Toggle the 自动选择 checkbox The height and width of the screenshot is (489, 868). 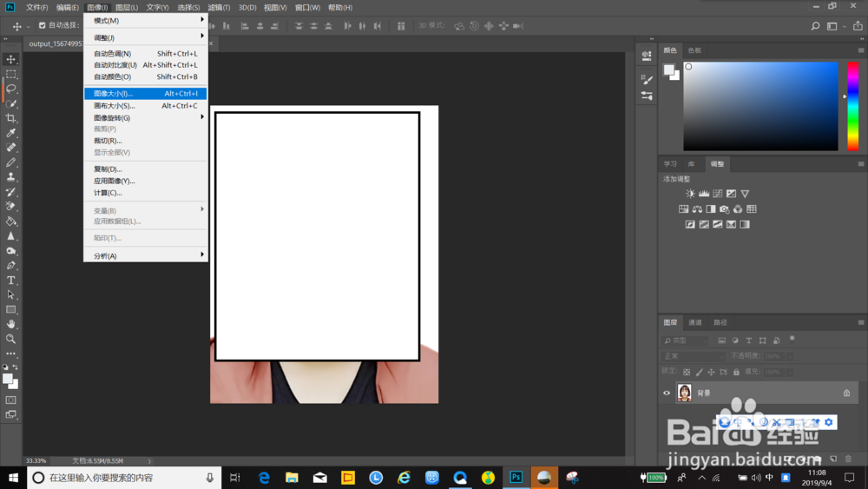[x=42, y=25]
